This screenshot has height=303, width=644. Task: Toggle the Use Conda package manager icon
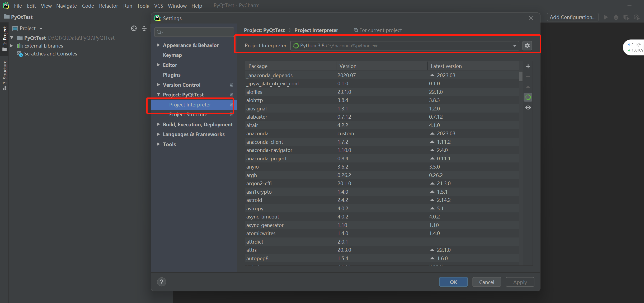pos(528,97)
